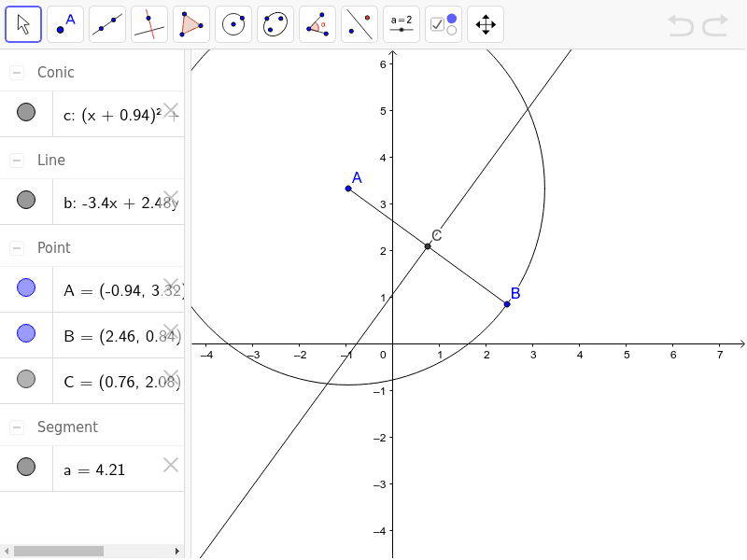Delete point C with its X

pos(171,377)
